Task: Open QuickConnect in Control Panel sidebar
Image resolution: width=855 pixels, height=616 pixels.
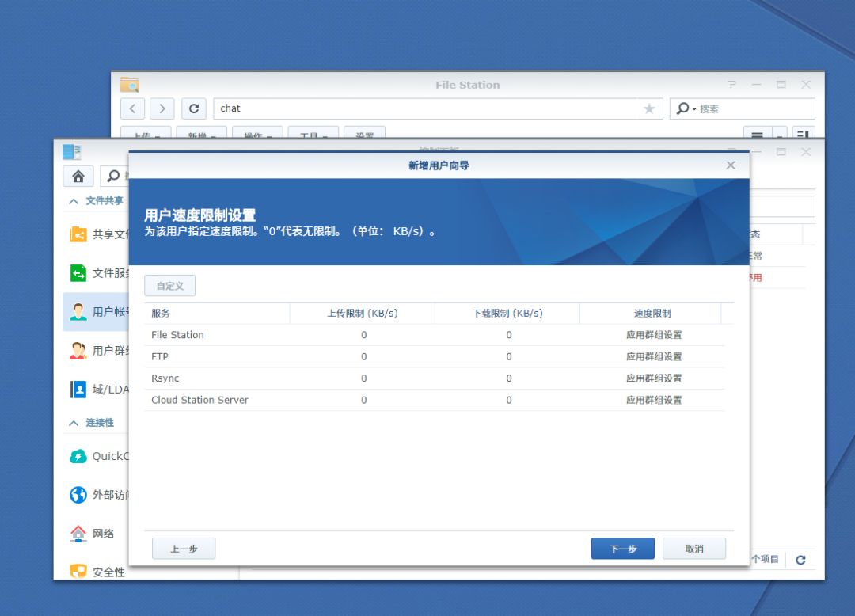Action: click(x=97, y=456)
